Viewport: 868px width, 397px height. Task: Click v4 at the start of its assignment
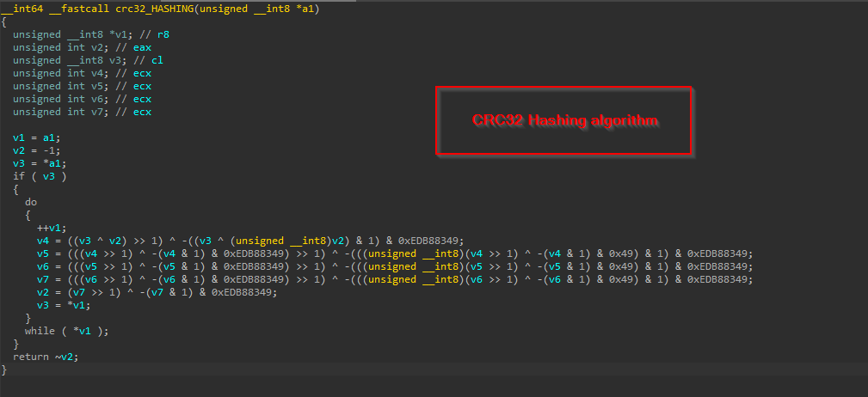(x=43, y=241)
